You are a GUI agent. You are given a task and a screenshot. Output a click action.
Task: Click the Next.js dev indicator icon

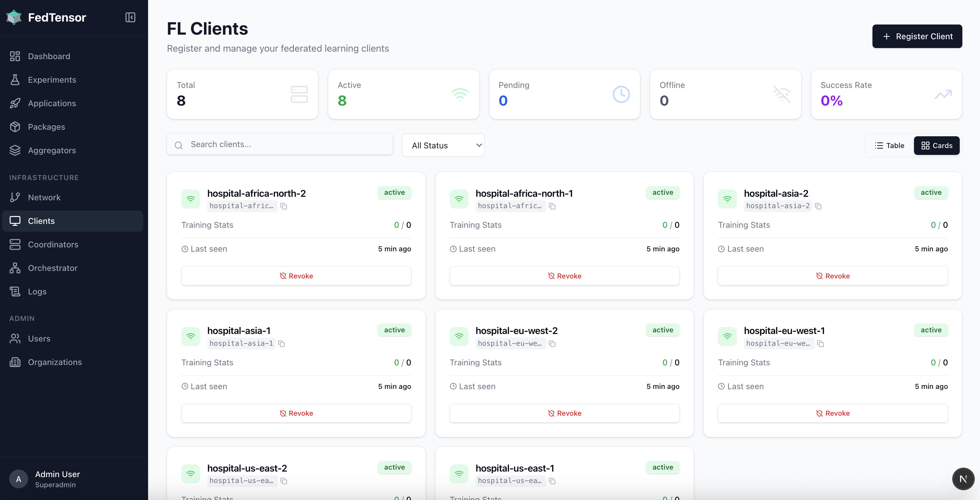point(963,479)
